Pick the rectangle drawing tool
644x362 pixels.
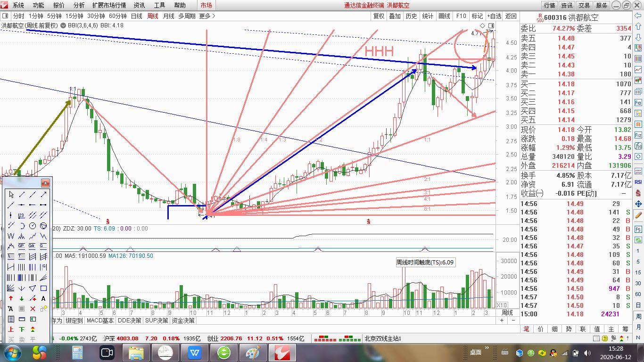tap(43, 288)
